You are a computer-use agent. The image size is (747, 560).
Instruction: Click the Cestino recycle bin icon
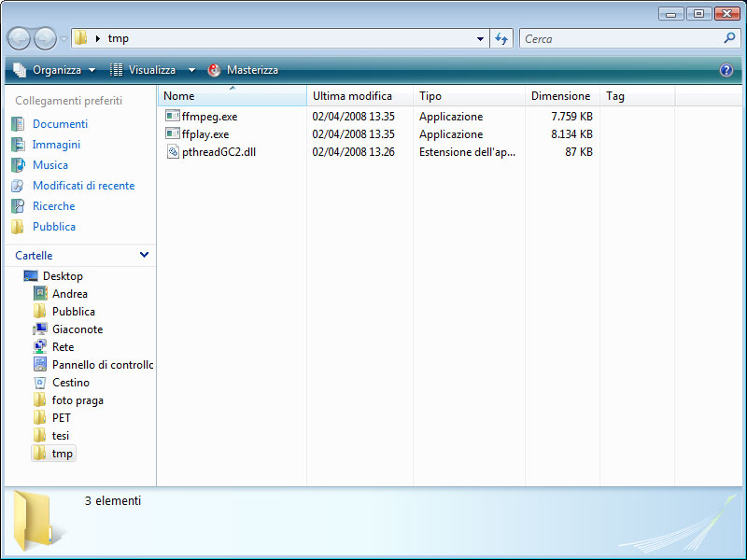tap(40, 383)
